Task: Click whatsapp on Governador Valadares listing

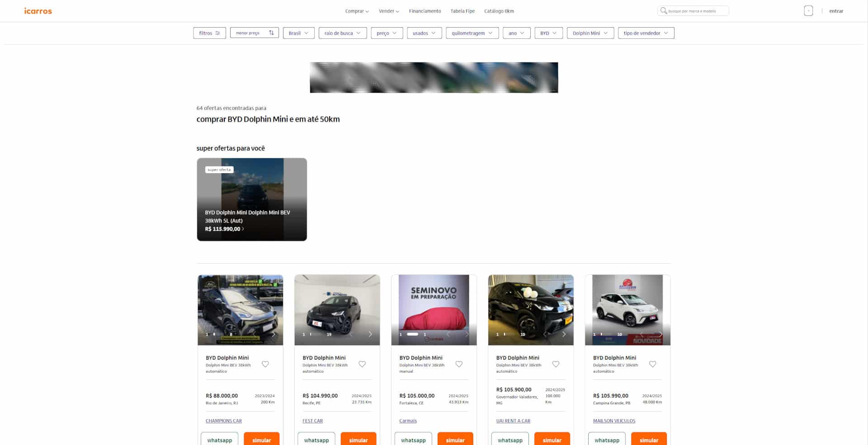Action: [x=510, y=439]
